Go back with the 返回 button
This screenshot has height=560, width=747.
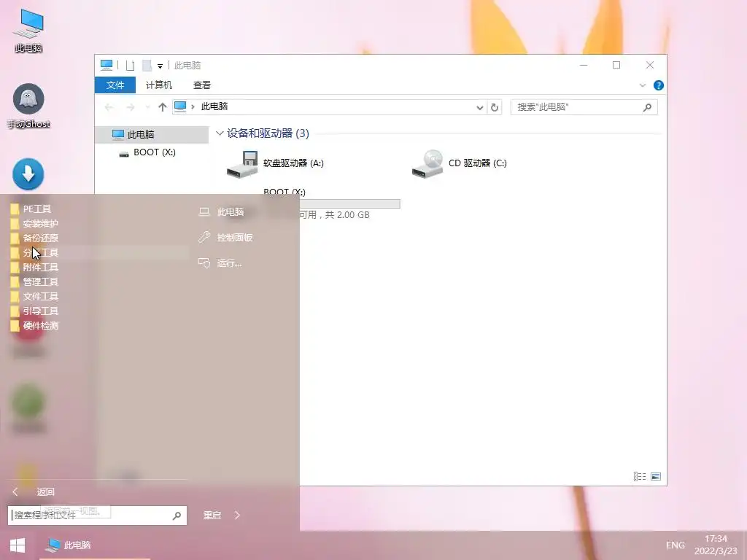coord(34,492)
